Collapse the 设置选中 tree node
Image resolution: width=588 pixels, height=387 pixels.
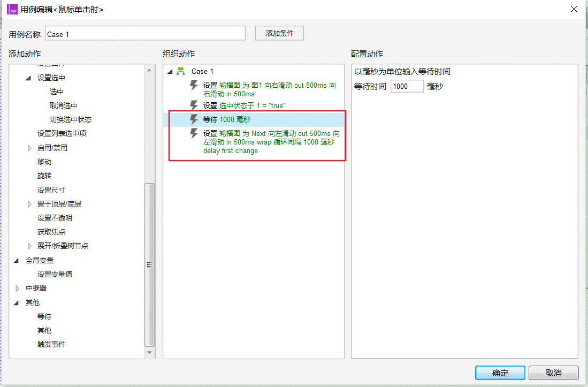pyautogui.click(x=28, y=78)
